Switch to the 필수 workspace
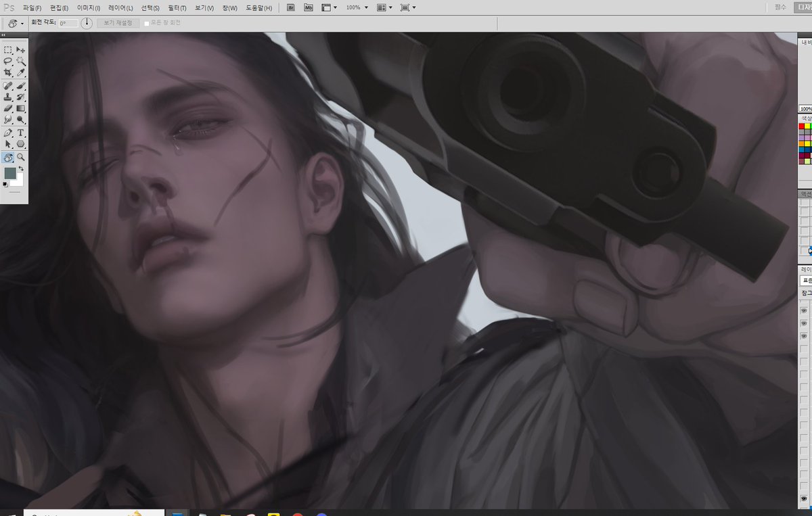Image resolution: width=812 pixels, height=516 pixels. pyautogui.click(x=780, y=7)
